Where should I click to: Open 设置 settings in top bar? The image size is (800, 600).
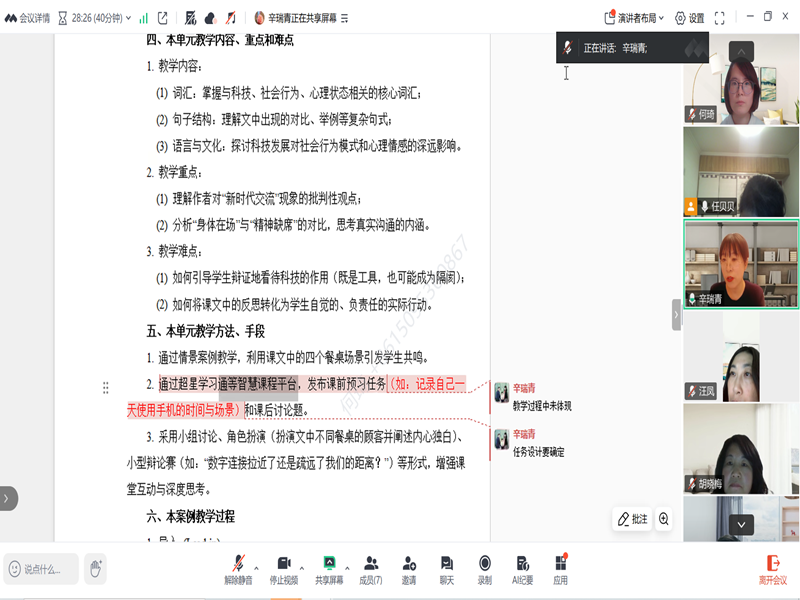690,18
